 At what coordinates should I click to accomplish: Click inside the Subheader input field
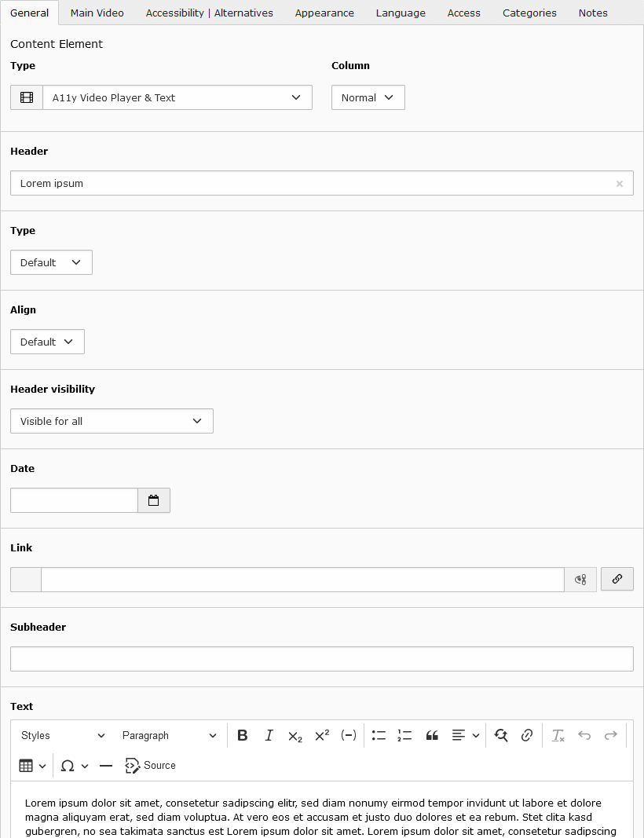click(322, 659)
